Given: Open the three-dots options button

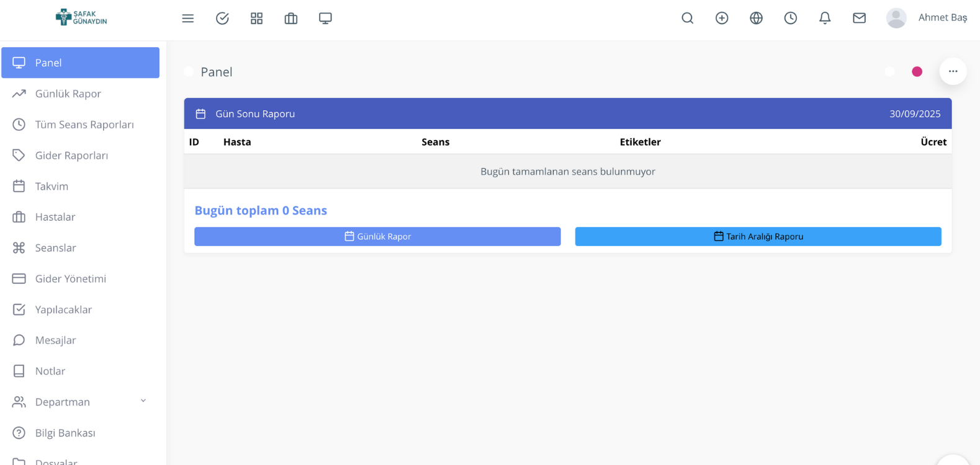Looking at the screenshot, I should [x=953, y=71].
